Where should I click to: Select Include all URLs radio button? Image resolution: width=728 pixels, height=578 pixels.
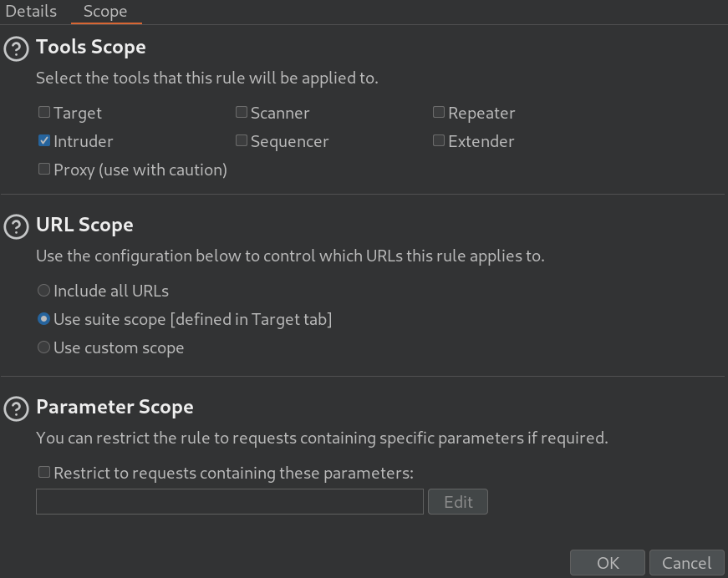pos(43,291)
